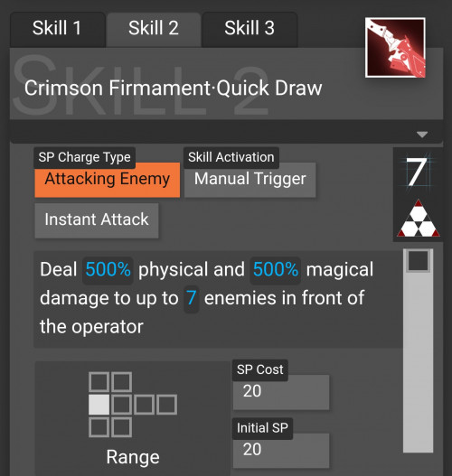Click the farthest right range grid square

(x=166, y=405)
